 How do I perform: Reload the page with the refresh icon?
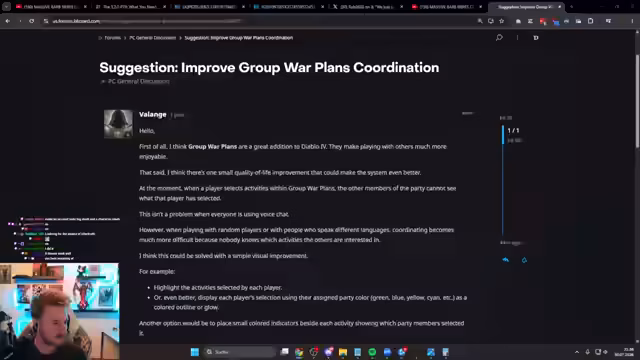pos(31,21)
